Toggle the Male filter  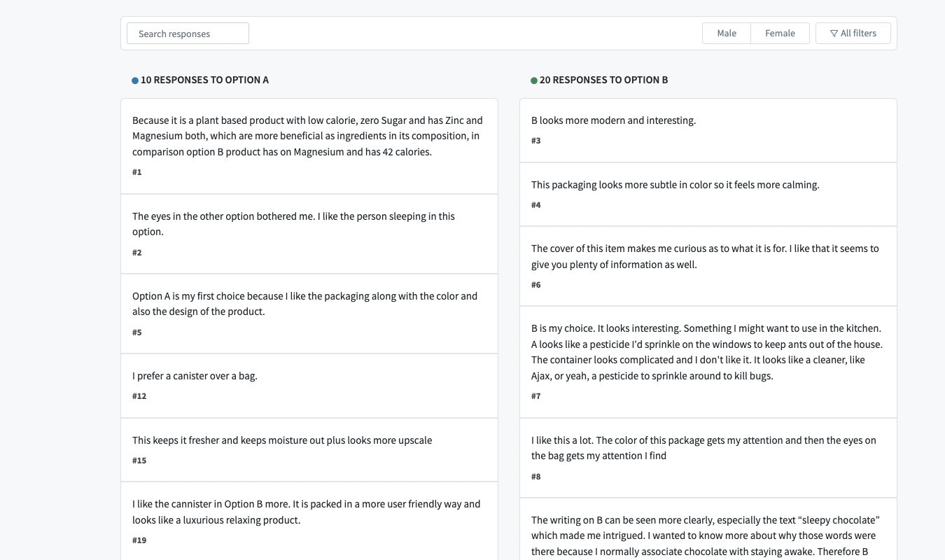(x=727, y=33)
